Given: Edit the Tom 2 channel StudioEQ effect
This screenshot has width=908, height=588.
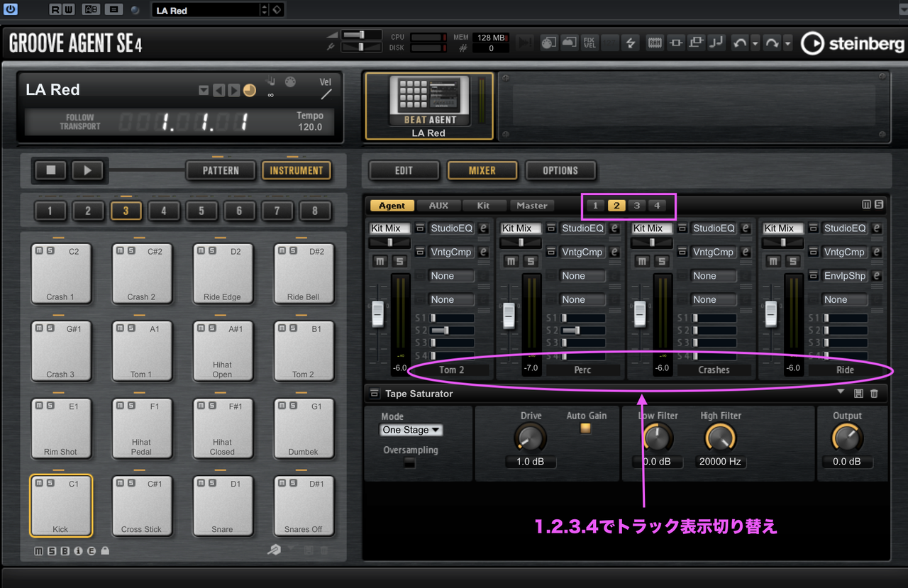Looking at the screenshot, I should 484,228.
